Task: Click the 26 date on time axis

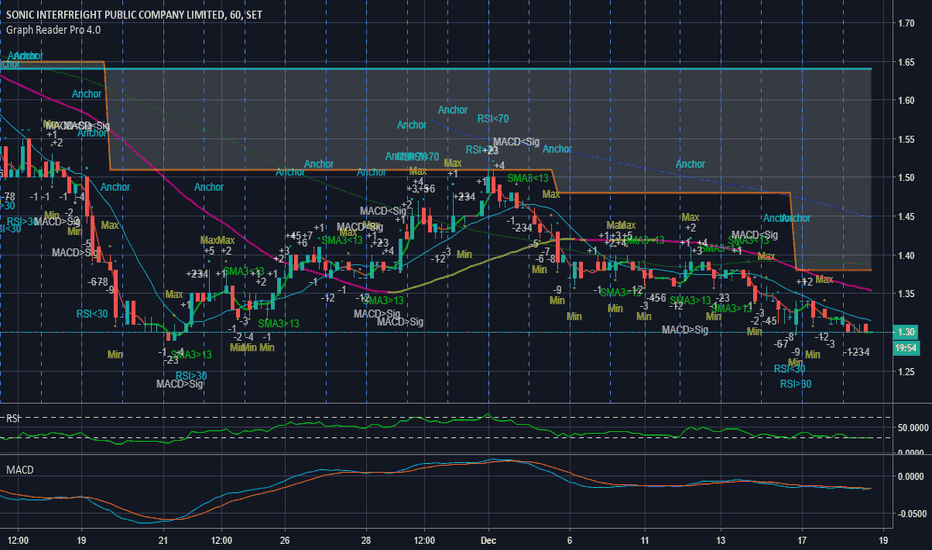Action: (x=285, y=540)
